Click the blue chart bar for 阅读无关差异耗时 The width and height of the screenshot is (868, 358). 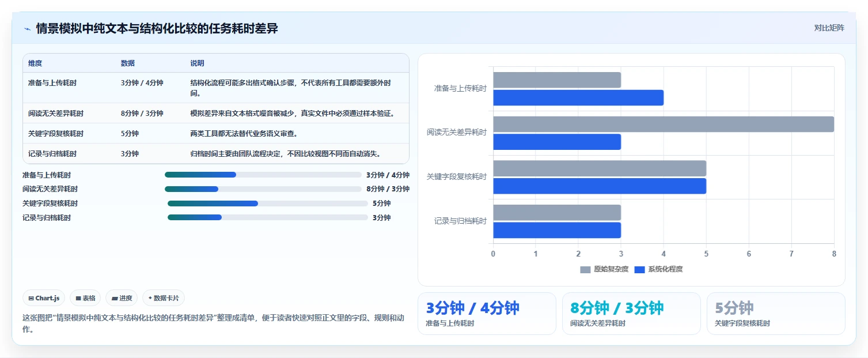coord(557,142)
